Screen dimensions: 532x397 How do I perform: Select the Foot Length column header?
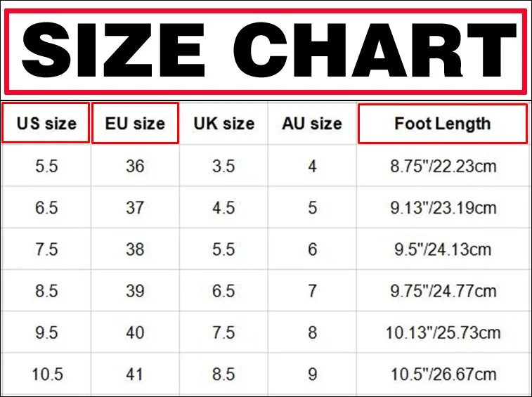point(443,124)
